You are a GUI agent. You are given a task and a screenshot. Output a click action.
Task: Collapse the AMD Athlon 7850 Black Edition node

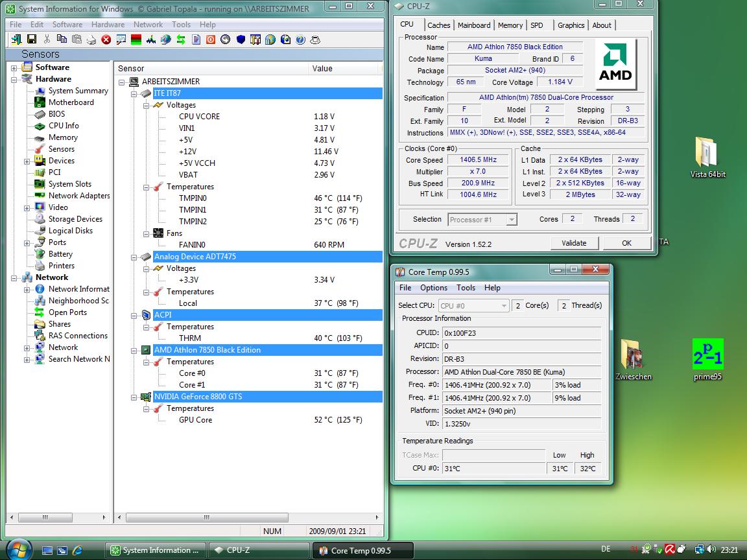[134, 350]
